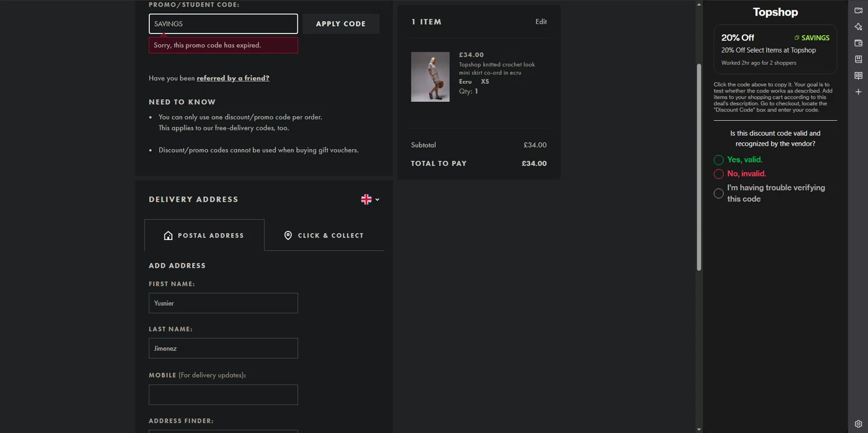Viewport: 868px width, 433px height.
Task: Click the 'Delivery Address' heading
Action: click(193, 199)
